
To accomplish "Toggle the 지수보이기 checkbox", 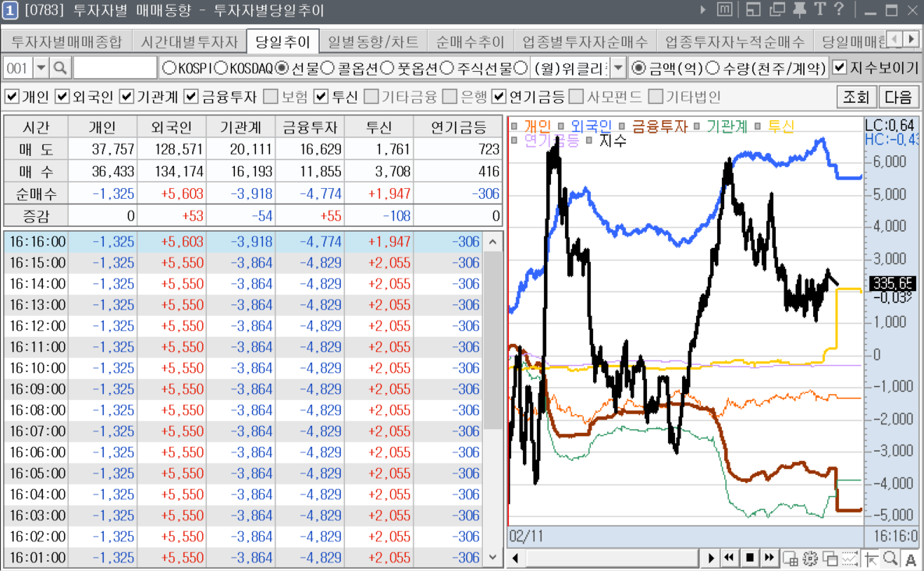I will pyautogui.click(x=840, y=68).
